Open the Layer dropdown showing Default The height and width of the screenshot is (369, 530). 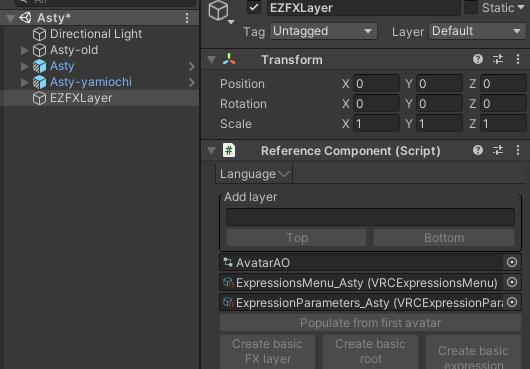[478, 31]
